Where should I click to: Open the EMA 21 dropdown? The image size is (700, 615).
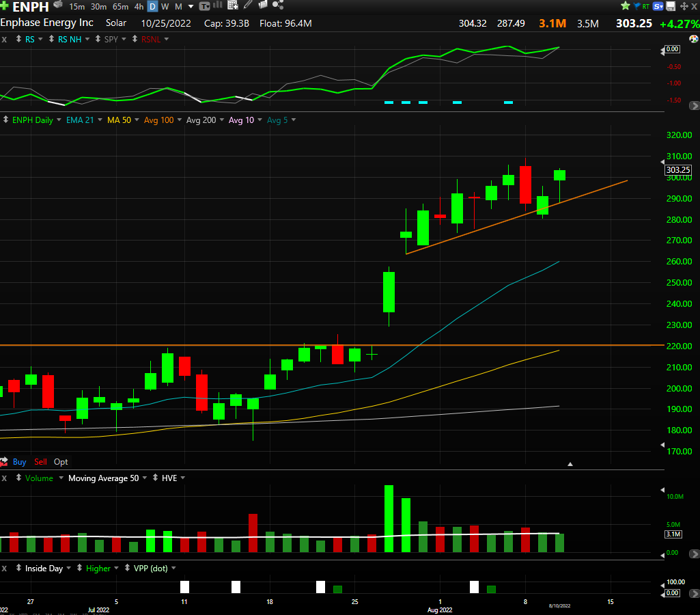coord(100,120)
